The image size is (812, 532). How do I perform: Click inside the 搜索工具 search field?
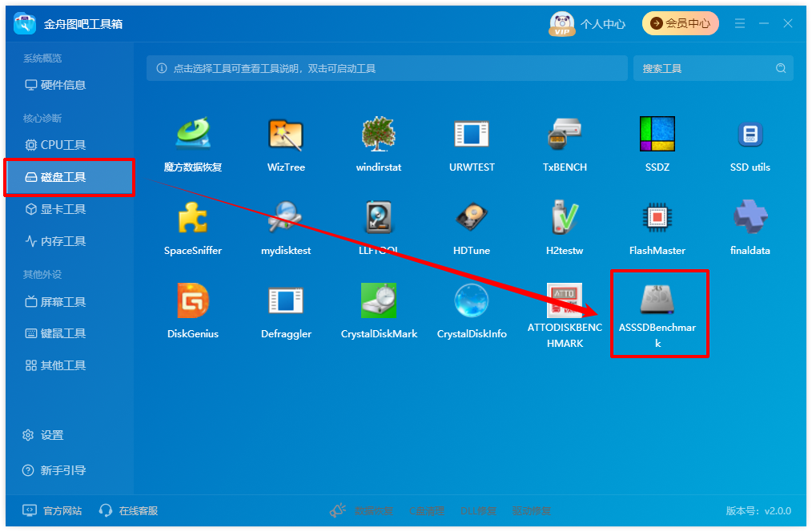click(x=713, y=68)
